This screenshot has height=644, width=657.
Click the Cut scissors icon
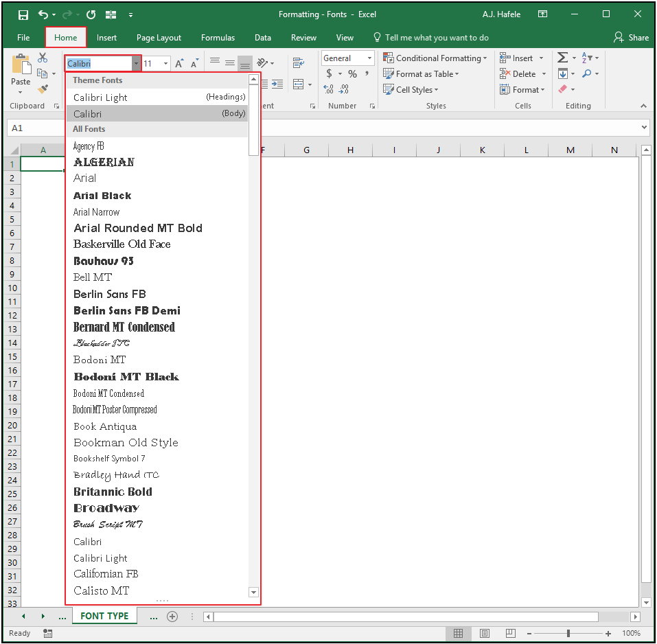click(43, 58)
